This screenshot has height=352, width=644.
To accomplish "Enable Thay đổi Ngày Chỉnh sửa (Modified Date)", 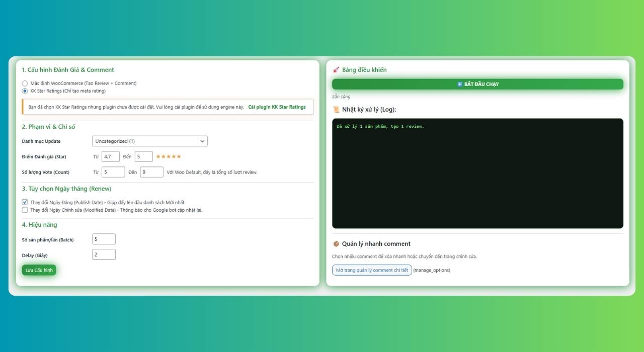I will (x=25, y=210).
